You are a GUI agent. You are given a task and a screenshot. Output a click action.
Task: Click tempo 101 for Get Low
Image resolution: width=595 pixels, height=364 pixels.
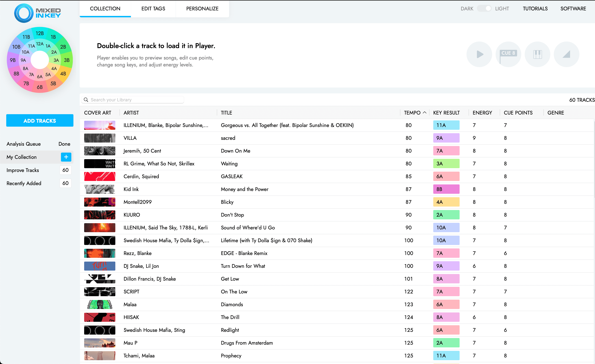click(408, 279)
